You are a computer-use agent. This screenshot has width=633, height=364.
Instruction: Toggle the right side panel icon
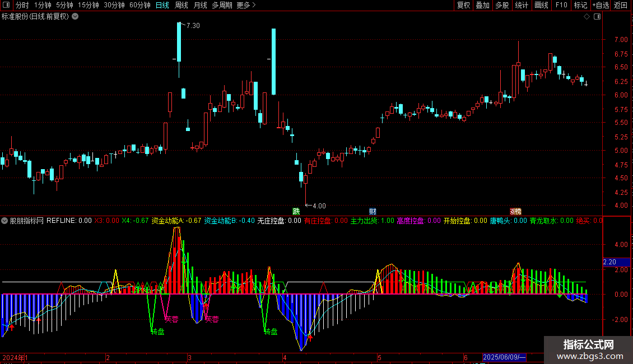(597, 17)
